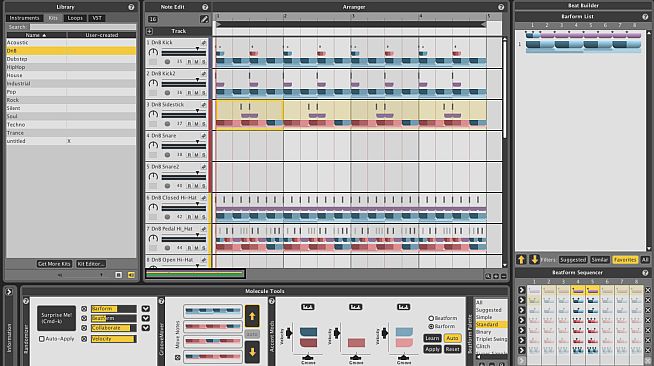The height and width of the screenshot is (366, 654).
Task: Toggle the Auto-Apply checkbox
Action: 42,339
